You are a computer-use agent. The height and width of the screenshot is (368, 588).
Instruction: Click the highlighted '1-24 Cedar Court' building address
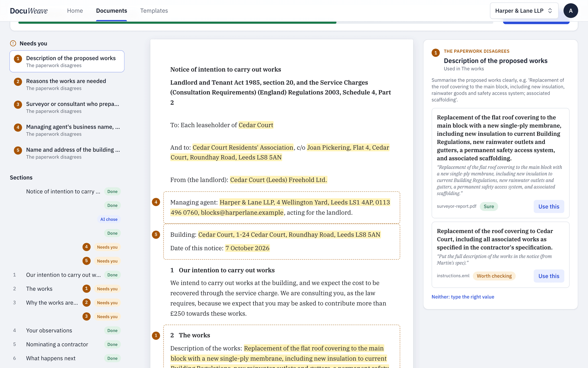[x=289, y=235]
